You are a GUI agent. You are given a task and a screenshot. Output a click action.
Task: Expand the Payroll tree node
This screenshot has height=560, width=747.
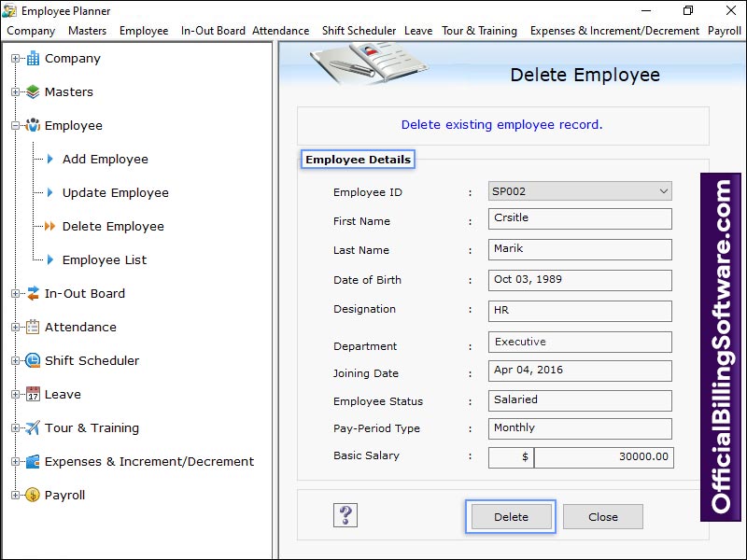15,496
